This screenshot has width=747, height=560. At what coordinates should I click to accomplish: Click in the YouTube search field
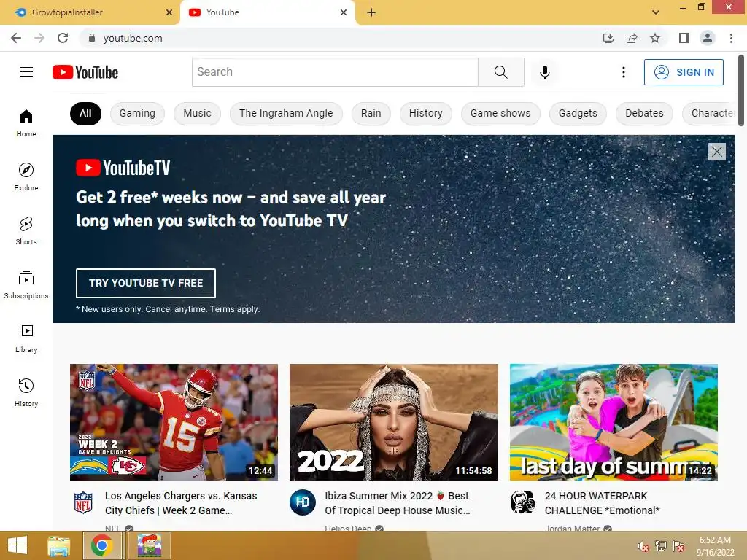[x=335, y=72]
